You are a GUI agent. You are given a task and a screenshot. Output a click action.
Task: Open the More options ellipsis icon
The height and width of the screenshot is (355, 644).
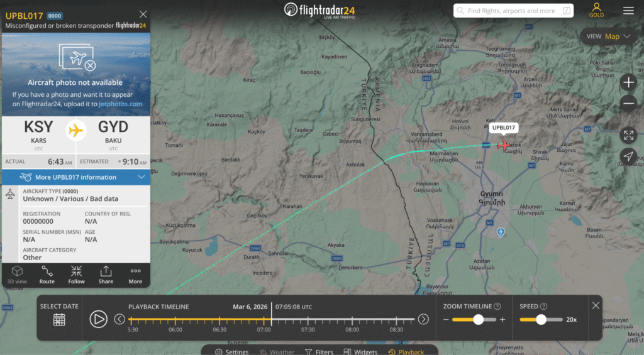[x=136, y=275]
